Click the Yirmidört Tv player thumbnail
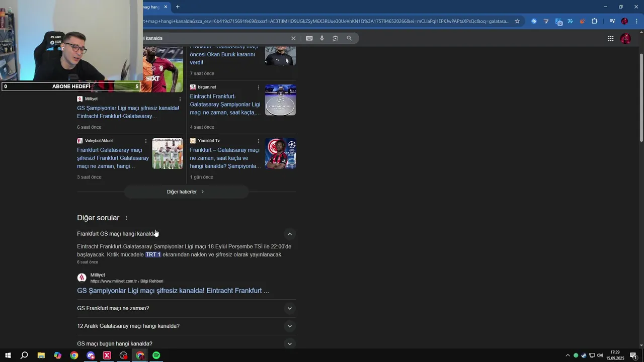Viewport: 644px width, 362px height. coord(280,153)
